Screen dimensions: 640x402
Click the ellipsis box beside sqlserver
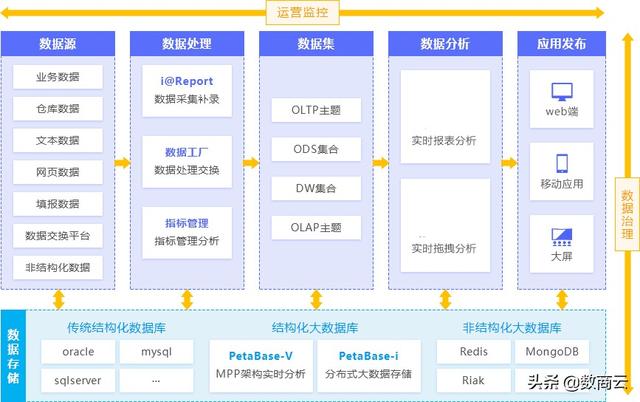[x=156, y=381]
